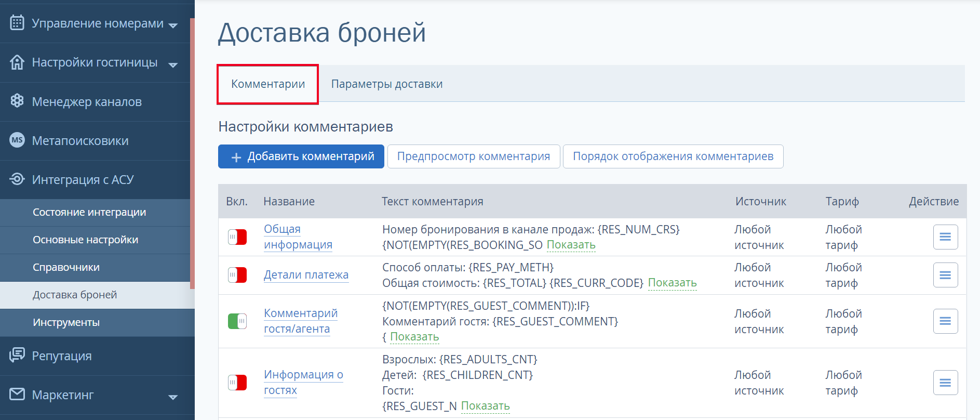Click the Предпросмотр комментария button
This screenshot has width=980, height=420.
point(473,156)
